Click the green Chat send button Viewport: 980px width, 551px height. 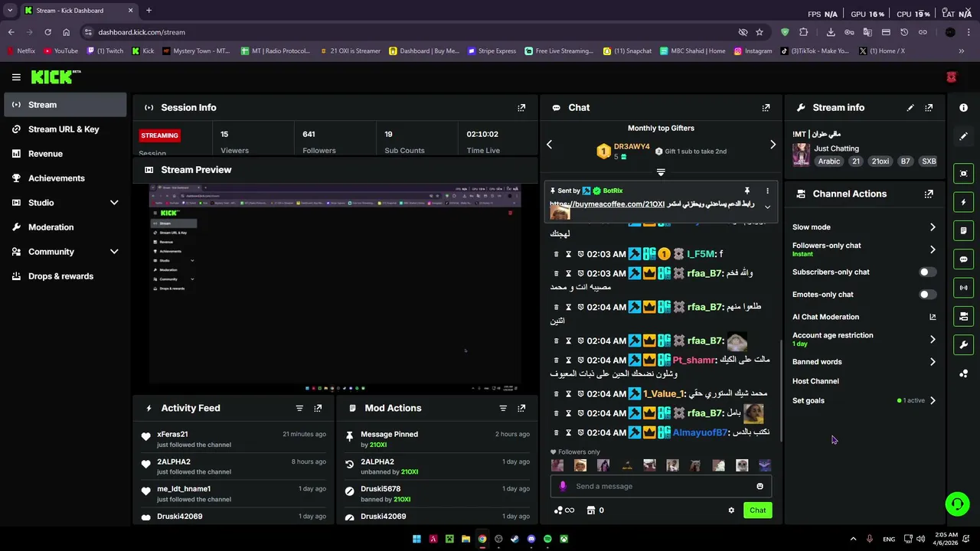click(x=757, y=510)
